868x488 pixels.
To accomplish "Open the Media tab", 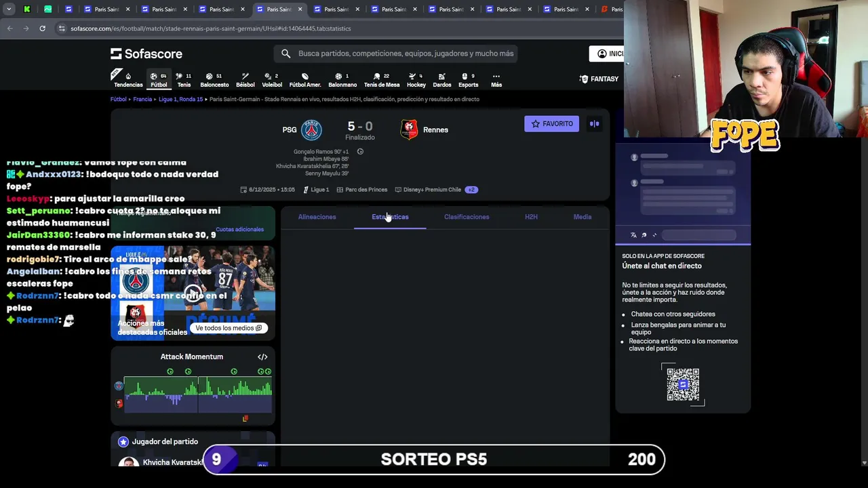I will 583,217.
